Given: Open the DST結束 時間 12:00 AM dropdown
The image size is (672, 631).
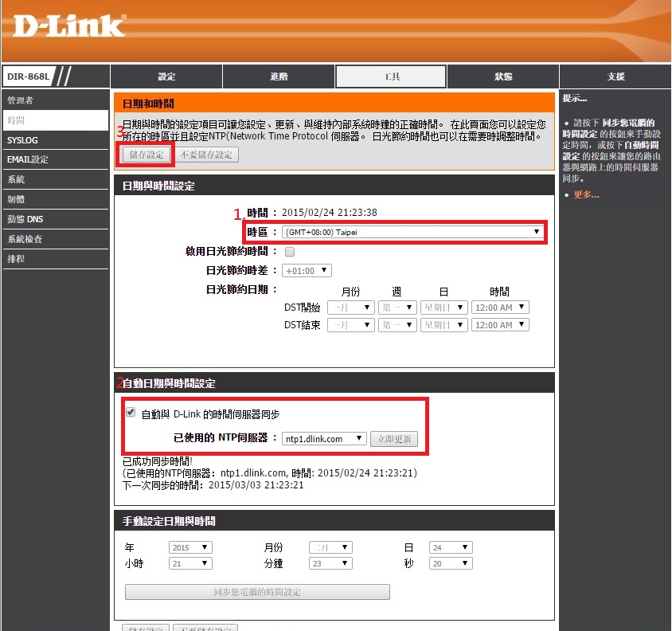Looking at the screenshot, I should (x=499, y=325).
